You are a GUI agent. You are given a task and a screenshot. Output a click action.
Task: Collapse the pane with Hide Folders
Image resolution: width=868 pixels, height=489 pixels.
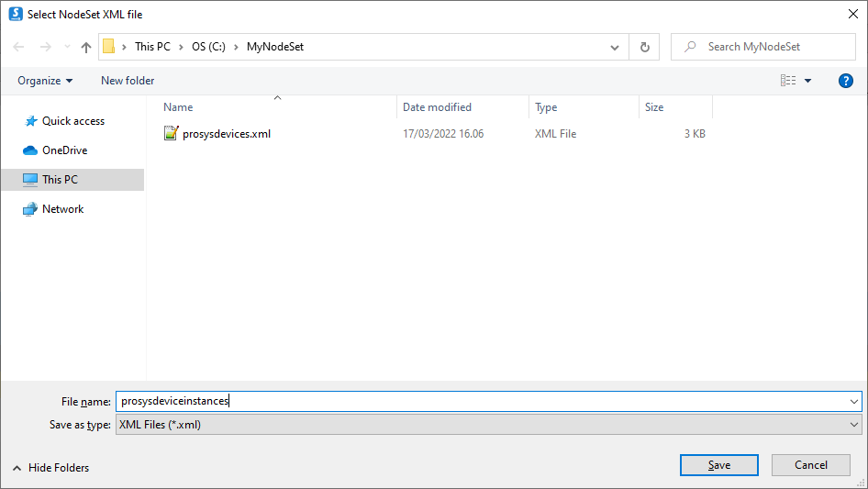[x=51, y=468]
